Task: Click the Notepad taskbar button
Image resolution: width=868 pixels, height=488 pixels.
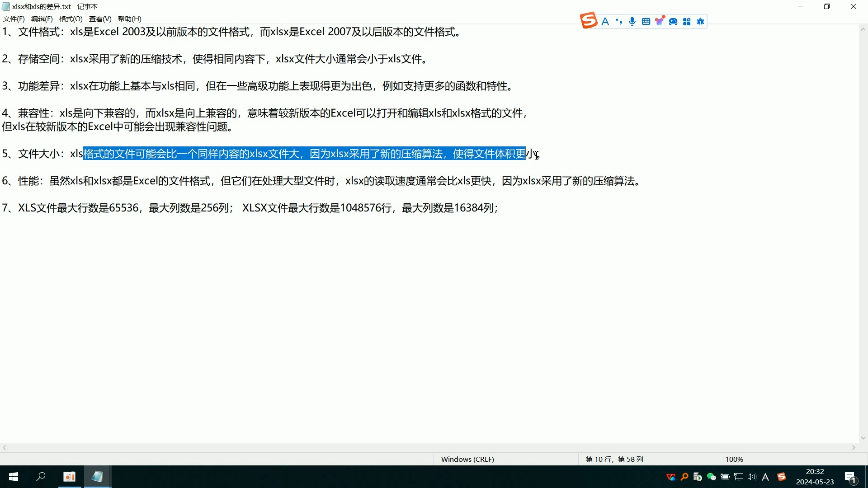Action: (97, 477)
